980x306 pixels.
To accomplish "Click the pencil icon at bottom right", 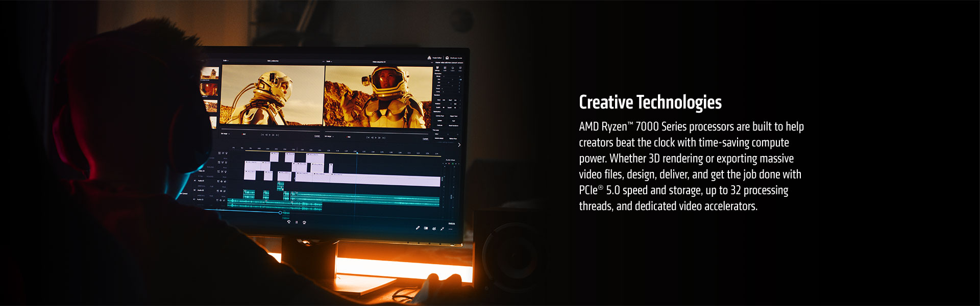I will pyautogui.click(x=418, y=228).
